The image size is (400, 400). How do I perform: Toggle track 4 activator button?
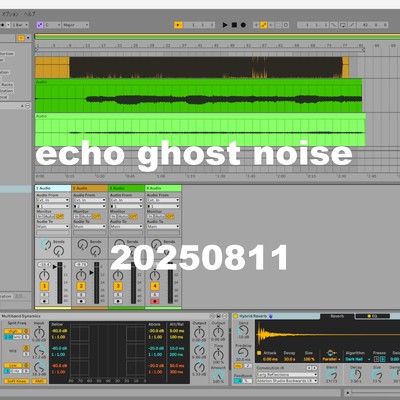coord(155,286)
